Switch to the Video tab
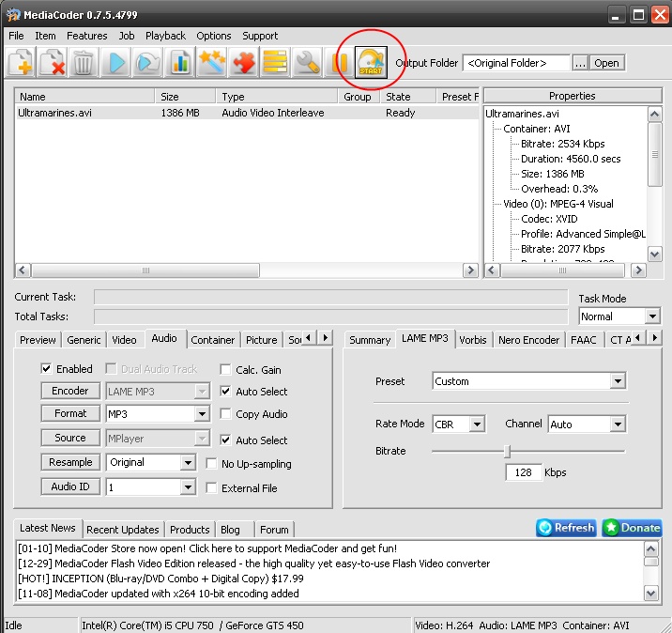 click(x=124, y=340)
